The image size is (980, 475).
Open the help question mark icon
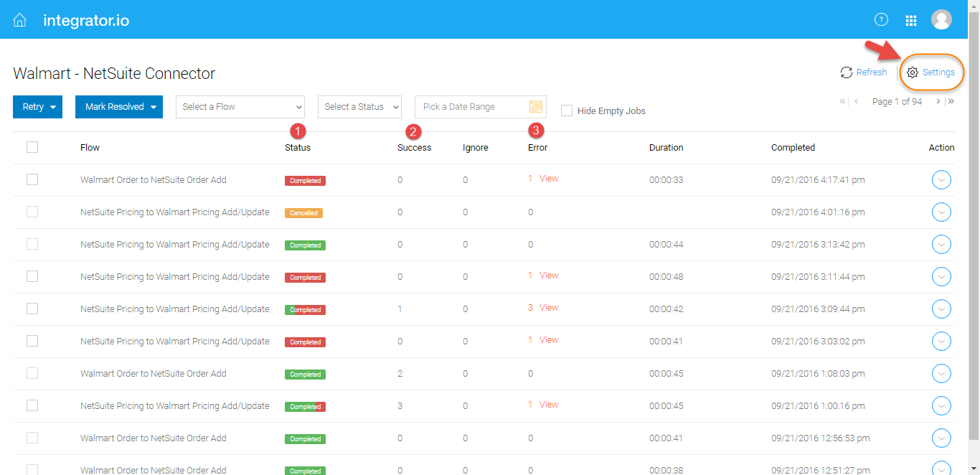coord(881,20)
